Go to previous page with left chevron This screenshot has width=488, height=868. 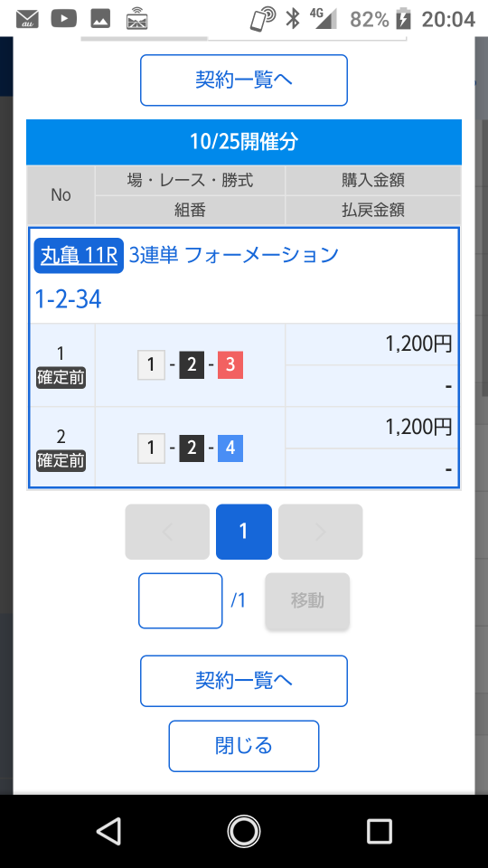(x=167, y=532)
